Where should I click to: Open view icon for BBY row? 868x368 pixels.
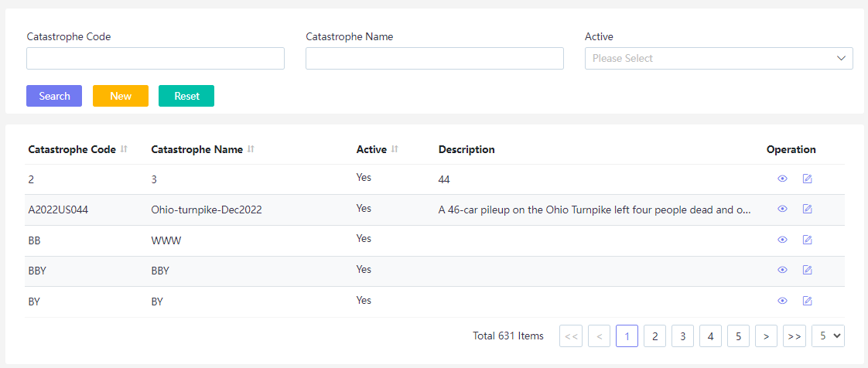click(x=782, y=270)
